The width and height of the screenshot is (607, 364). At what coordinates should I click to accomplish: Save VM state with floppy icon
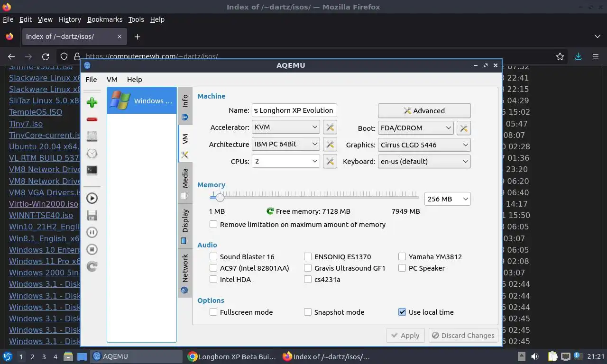(92, 216)
